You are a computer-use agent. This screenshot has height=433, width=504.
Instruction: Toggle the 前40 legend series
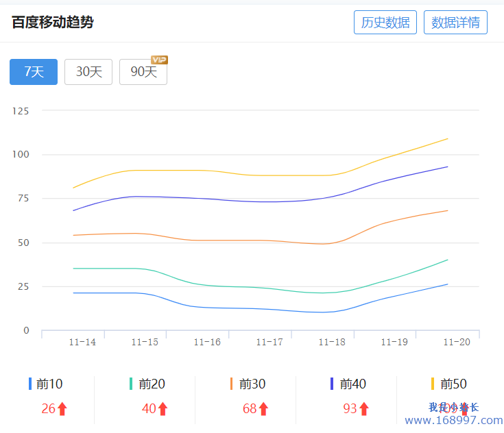[x=348, y=384]
